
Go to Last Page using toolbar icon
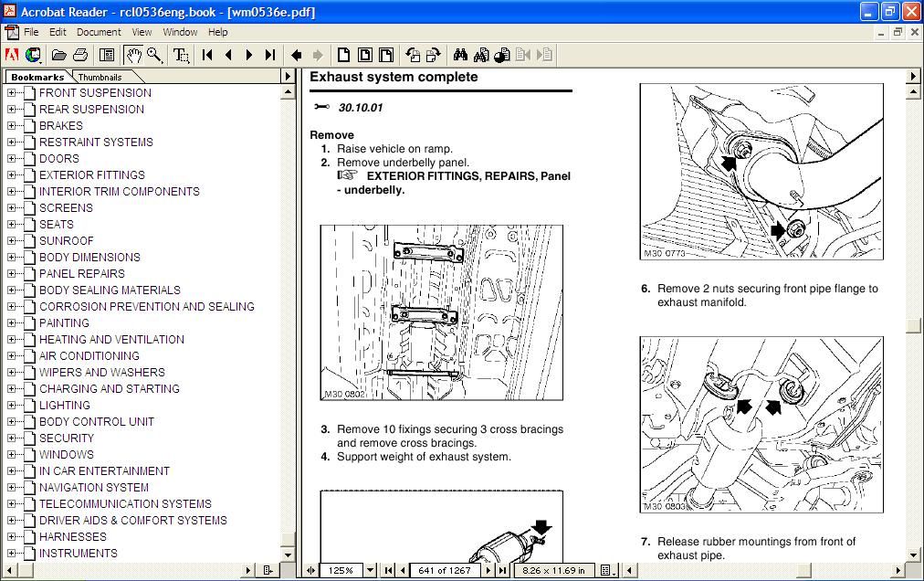point(270,56)
